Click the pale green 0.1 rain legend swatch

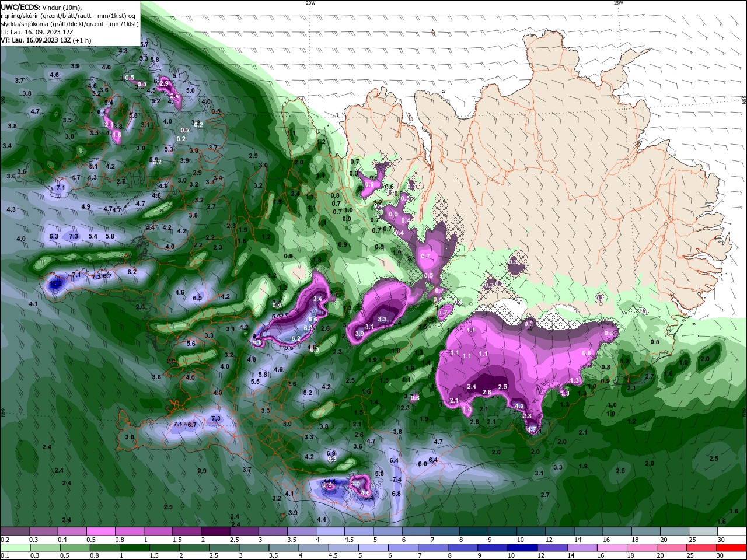pyautogui.click(x=15, y=548)
